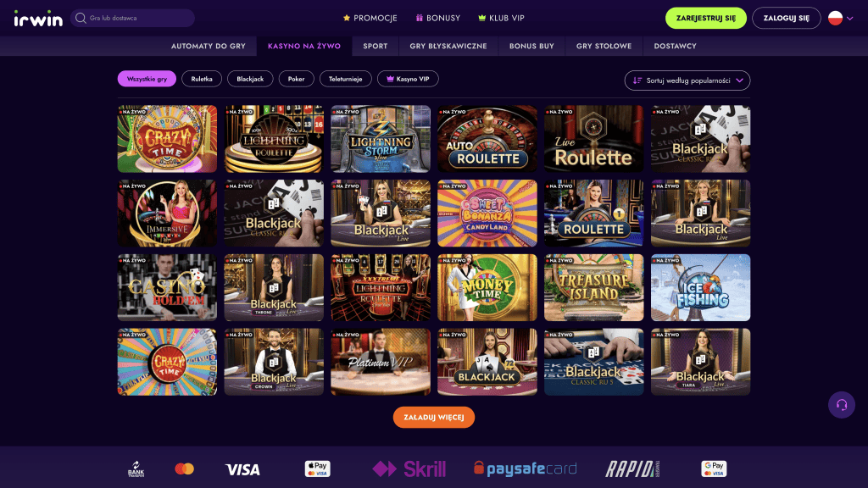The image size is (868, 488).
Task: Click the Zarejestruj się button
Action: tap(706, 19)
